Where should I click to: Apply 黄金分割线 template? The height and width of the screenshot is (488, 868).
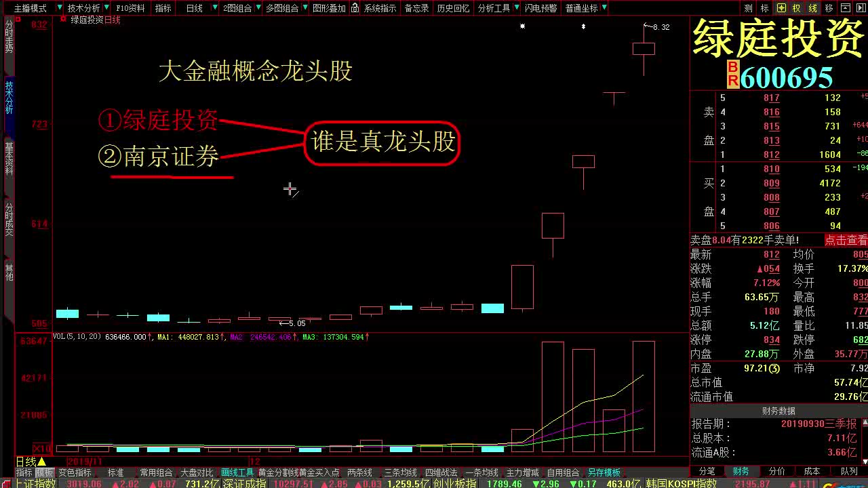coord(278,472)
